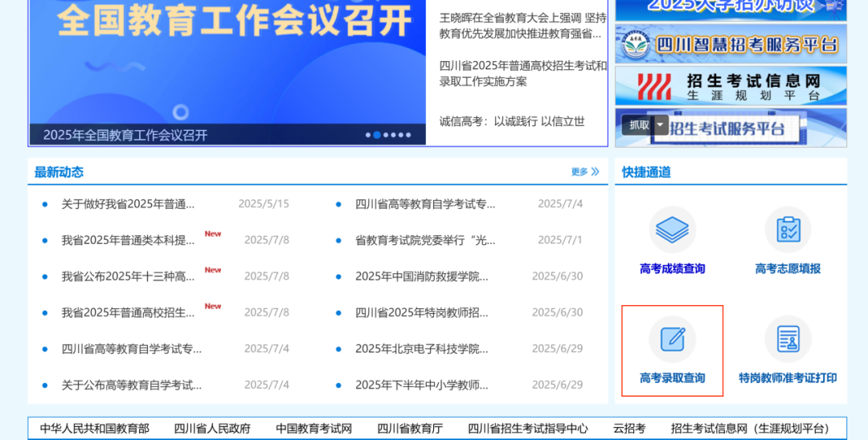Open 诚信高考：以诚践行 以信立世 link

512,121
